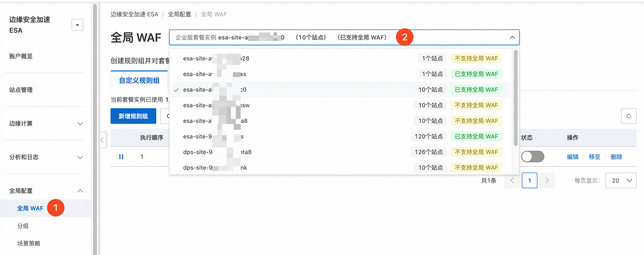Image resolution: width=644 pixels, height=255 pixels.
Task: Choose the esa-site instance ending in 28
Action: 340,58
